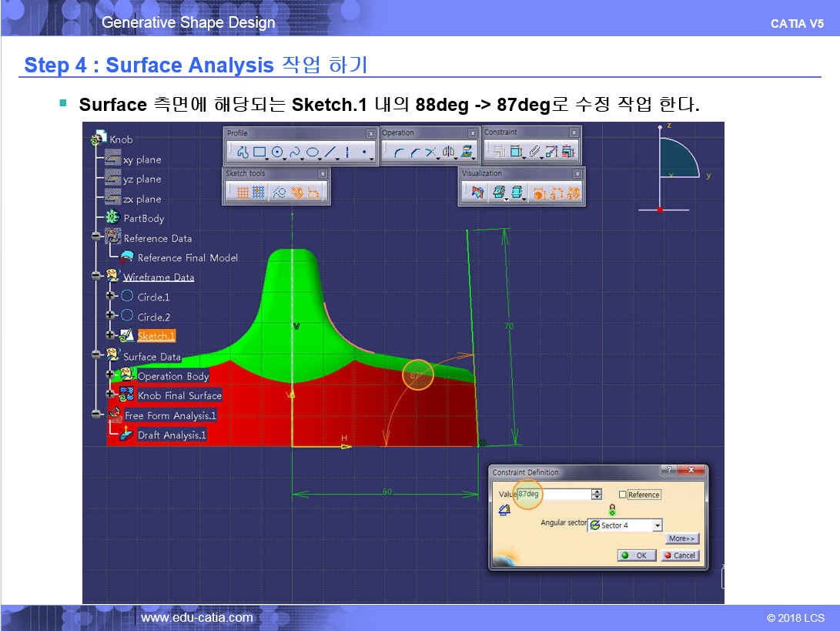Open the Angular sector dropdown
Image resolution: width=840 pixels, height=631 pixels.
click(x=657, y=525)
